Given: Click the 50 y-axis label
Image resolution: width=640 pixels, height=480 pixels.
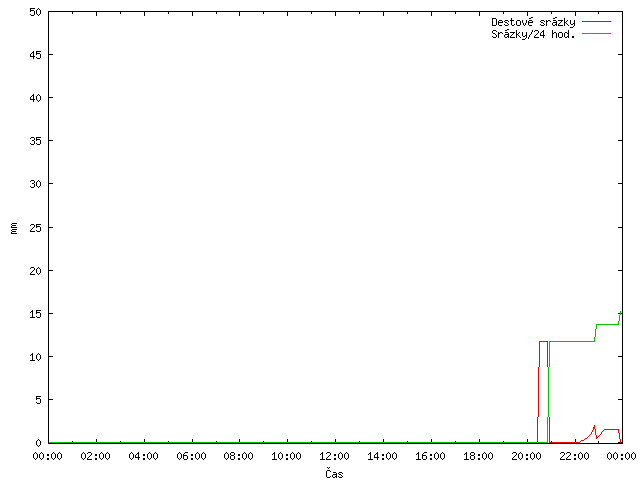Looking at the screenshot, I should tap(36, 12).
